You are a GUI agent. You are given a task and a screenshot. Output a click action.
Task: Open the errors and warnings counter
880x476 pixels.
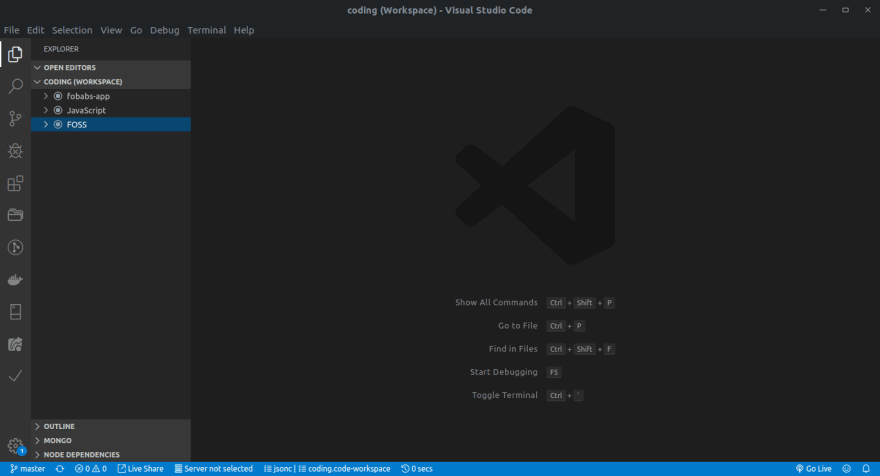coord(90,469)
